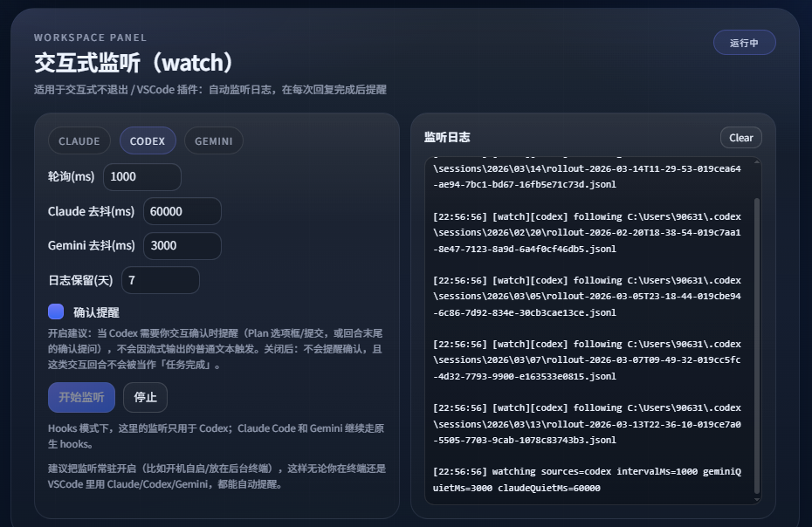Click the Claude 去抖(ms) field showing 60000
The image size is (812, 527).
click(x=182, y=211)
